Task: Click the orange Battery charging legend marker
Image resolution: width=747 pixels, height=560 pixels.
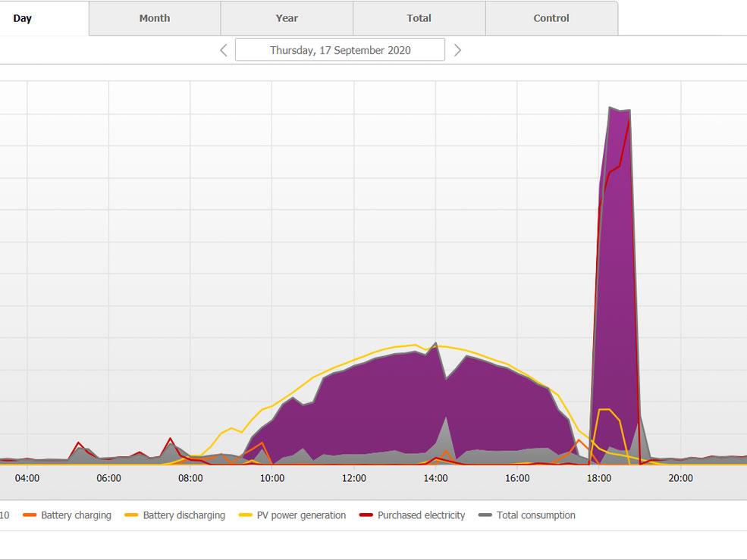Action: pyautogui.click(x=30, y=515)
